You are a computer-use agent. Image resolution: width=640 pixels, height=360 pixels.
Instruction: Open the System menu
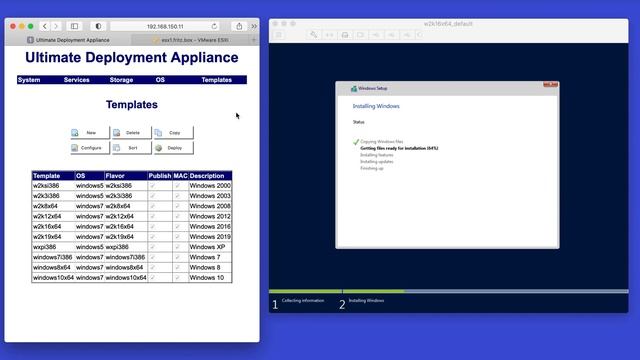coord(29,80)
